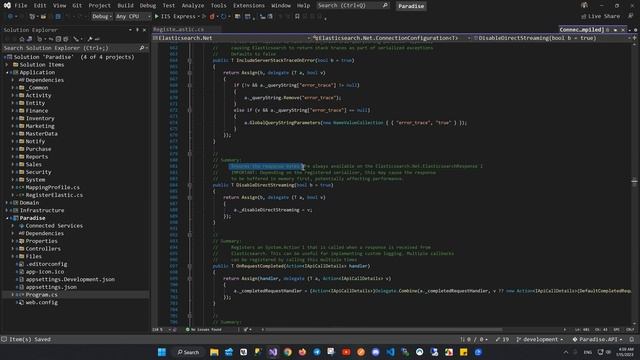Toggle auto-hide pin on Solution Explorer
Viewport: 640px width, 360px height.
(x=137, y=30)
